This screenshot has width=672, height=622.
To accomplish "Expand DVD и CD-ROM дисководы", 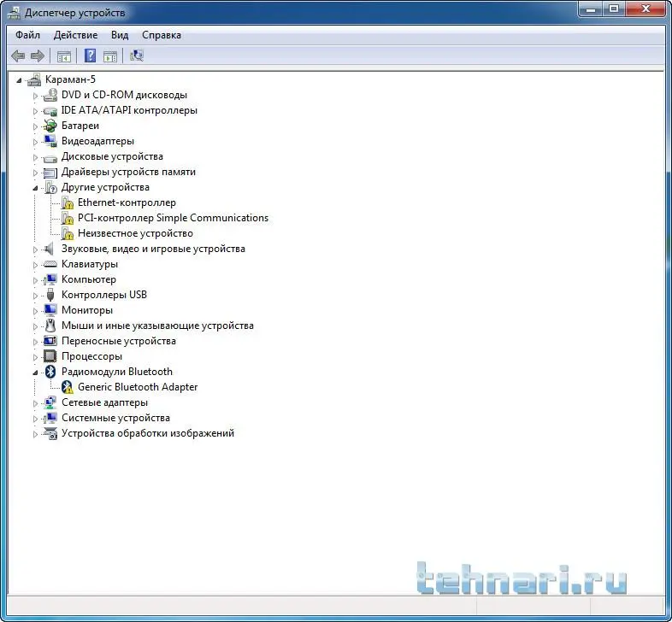I will [36, 96].
